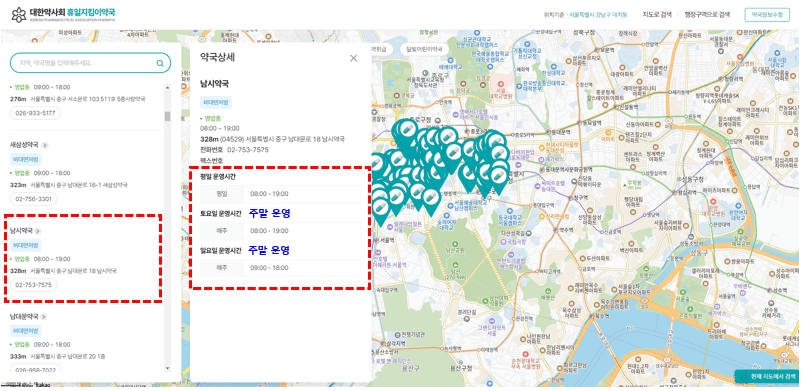Click the 대한약사회 휴일지킴이약국 logo

(x=64, y=14)
